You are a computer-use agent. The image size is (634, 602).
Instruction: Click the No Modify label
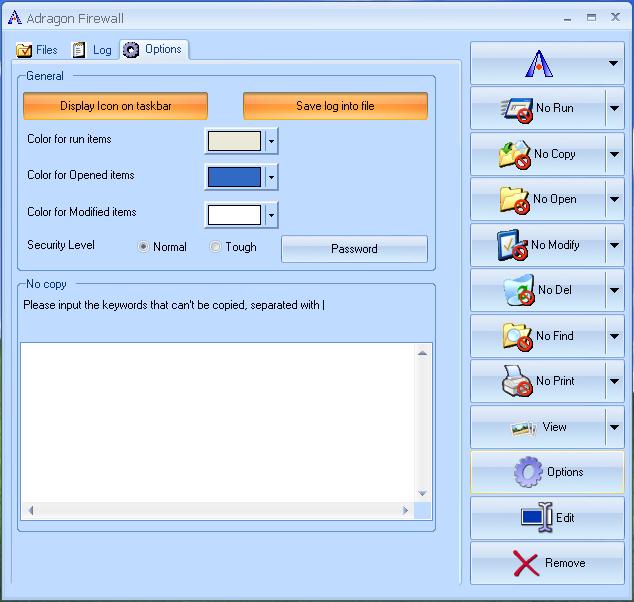(x=555, y=245)
